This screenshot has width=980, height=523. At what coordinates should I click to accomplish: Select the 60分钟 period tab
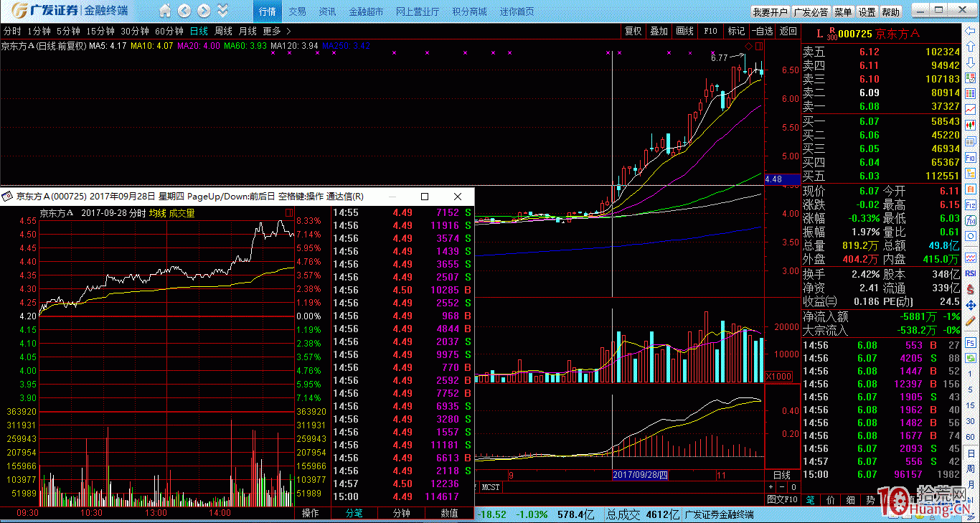[169, 31]
